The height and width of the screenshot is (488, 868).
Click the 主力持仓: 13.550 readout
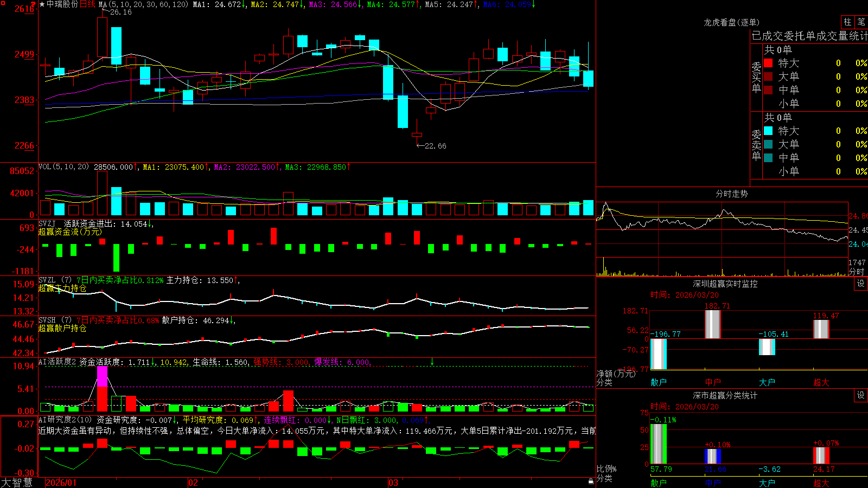coord(202,280)
